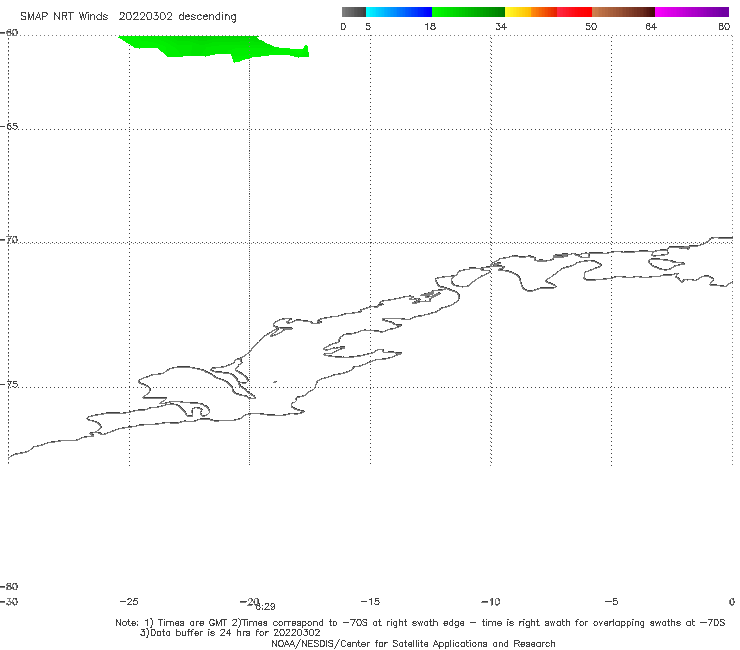Click the longitude label '-30'
The width and height of the screenshot is (740, 650).
tap(9, 602)
